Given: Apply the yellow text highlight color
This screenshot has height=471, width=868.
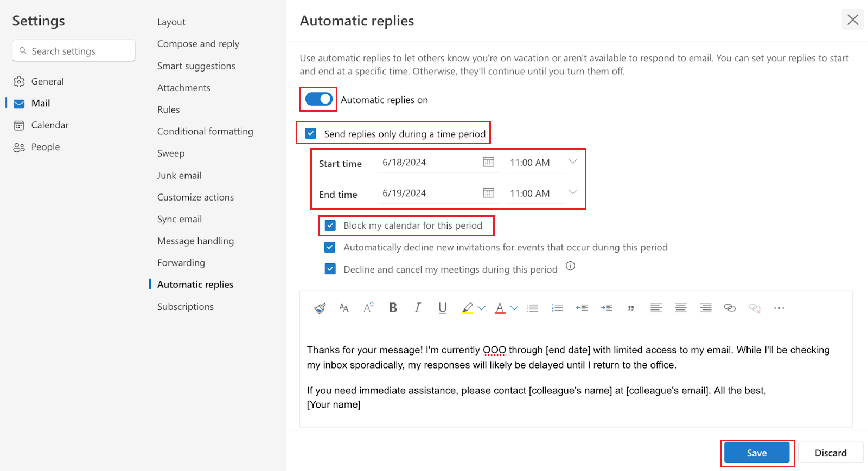Looking at the screenshot, I should (467, 308).
